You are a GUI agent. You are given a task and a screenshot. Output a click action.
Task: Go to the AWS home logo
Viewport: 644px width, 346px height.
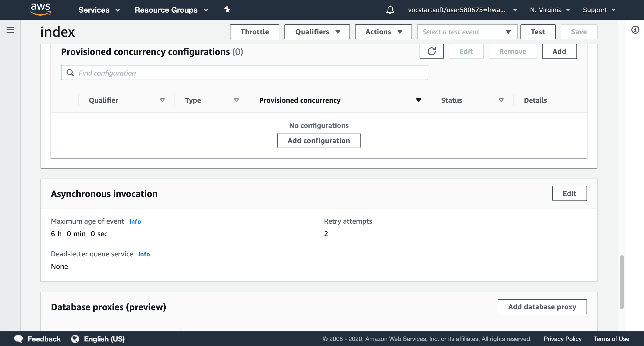41,10
